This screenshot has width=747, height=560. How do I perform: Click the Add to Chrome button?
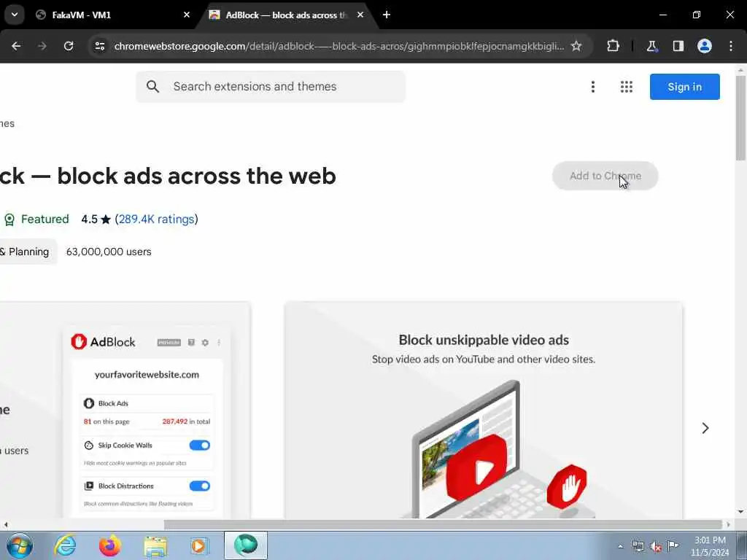605,176
